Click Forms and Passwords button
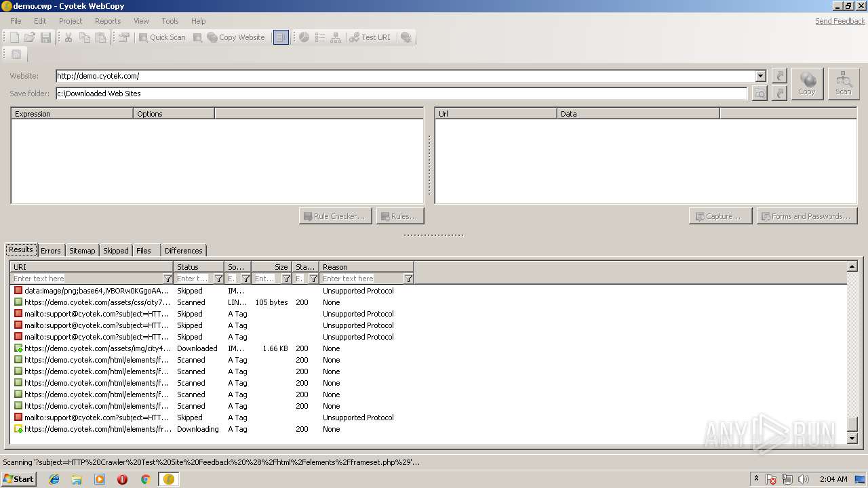 [x=807, y=216]
